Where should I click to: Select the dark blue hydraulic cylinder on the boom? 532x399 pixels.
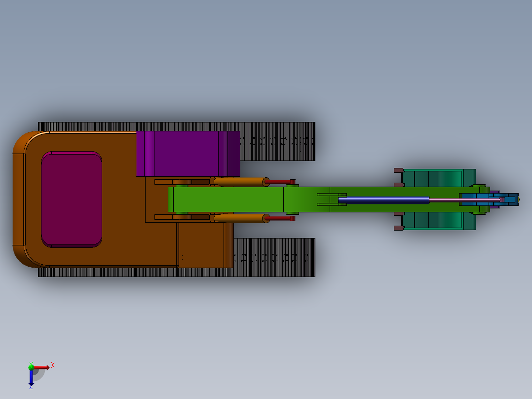pos(384,200)
